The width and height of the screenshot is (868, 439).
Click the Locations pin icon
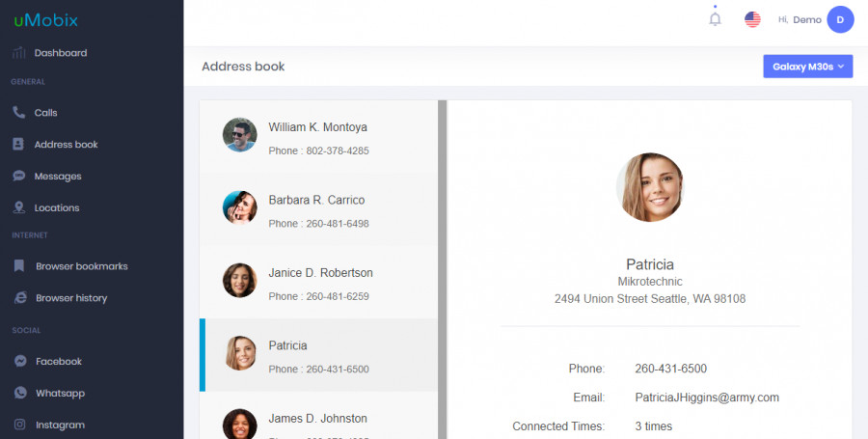click(19, 207)
